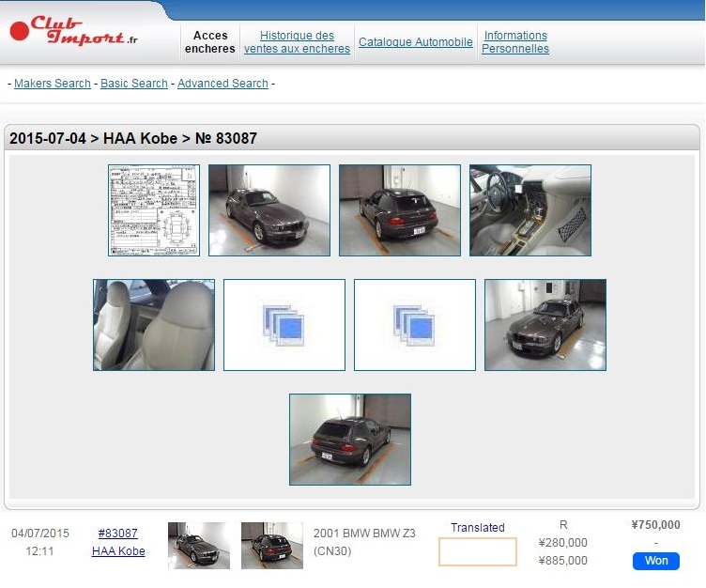The image size is (706, 588).
Task: Open the dashboard interior photo
Action: tap(530, 210)
